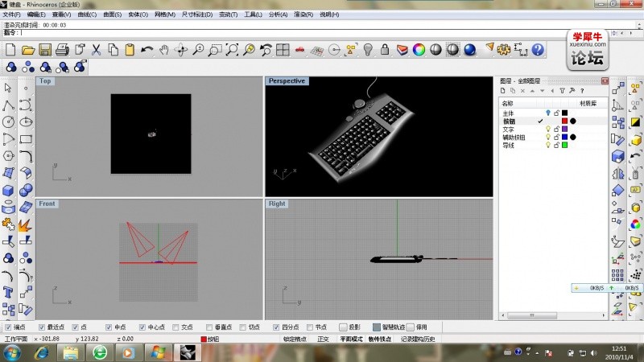The width and height of the screenshot is (644, 362).
Task: Click the blue sphere Render icon
Action: [x=470, y=50]
